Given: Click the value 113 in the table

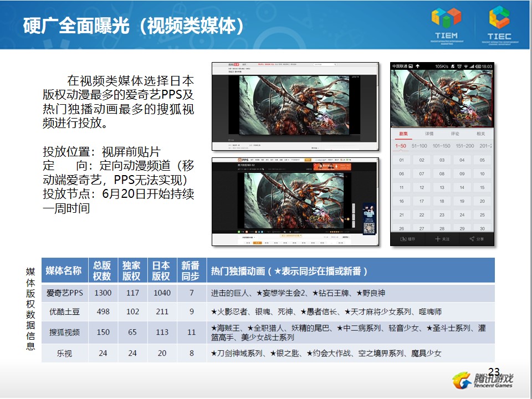Looking at the screenshot, I should [162, 332].
